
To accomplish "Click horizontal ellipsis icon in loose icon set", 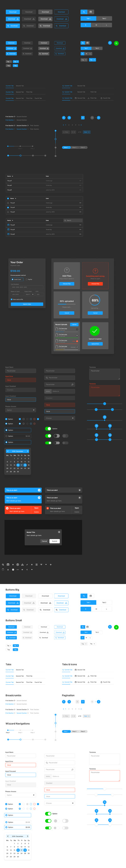I will [18, 569].
